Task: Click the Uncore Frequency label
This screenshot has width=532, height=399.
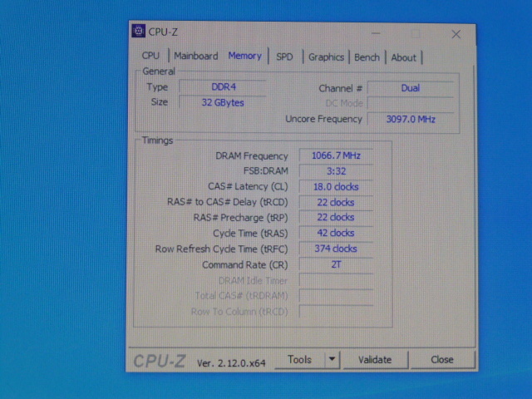Action: tap(323, 119)
